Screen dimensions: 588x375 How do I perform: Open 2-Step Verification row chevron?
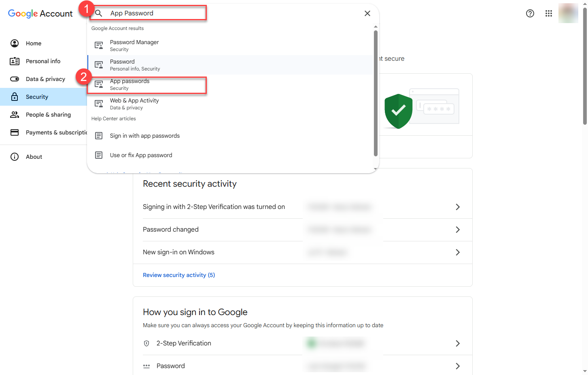(458, 343)
